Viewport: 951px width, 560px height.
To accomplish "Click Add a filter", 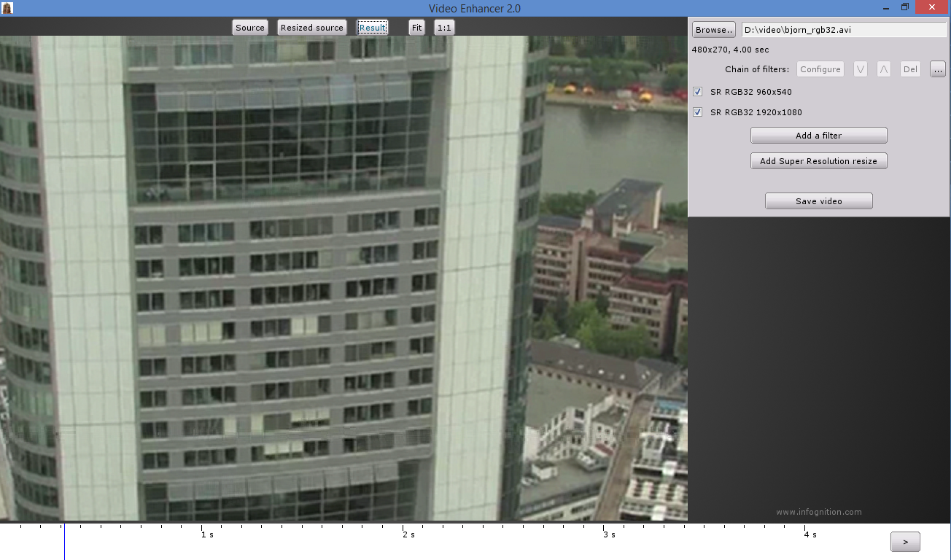I will point(819,136).
